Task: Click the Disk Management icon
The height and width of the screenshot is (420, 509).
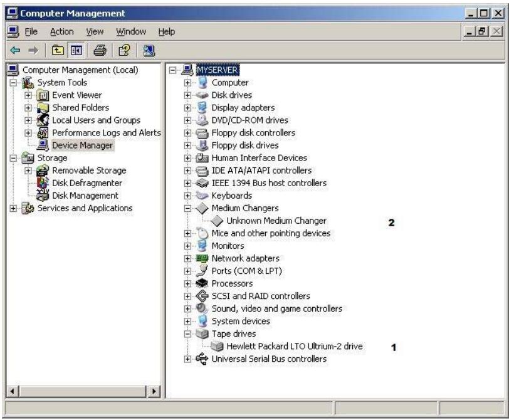Action: coord(43,196)
